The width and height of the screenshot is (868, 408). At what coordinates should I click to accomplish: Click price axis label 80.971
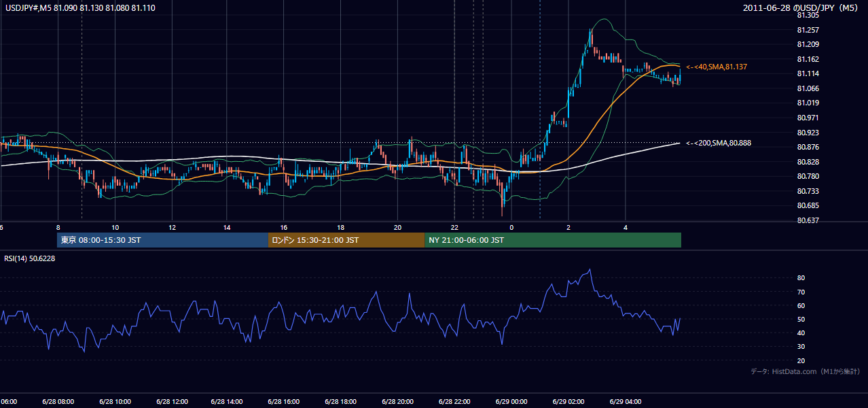(x=808, y=118)
